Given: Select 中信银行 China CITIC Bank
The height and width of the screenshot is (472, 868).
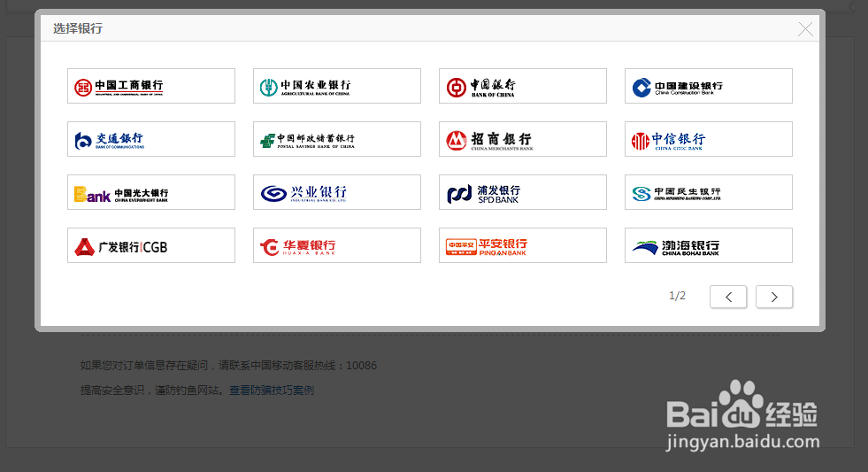Looking at the screenshot, I should pos(709,139).
